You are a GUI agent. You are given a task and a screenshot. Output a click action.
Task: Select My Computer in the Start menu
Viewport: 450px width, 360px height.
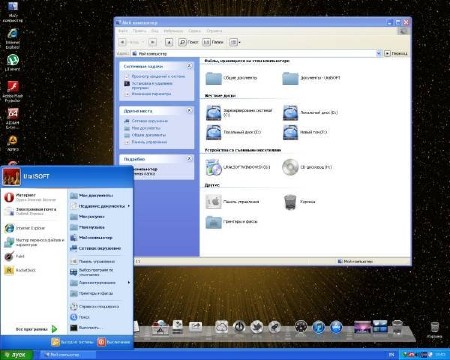coord(91,238)
